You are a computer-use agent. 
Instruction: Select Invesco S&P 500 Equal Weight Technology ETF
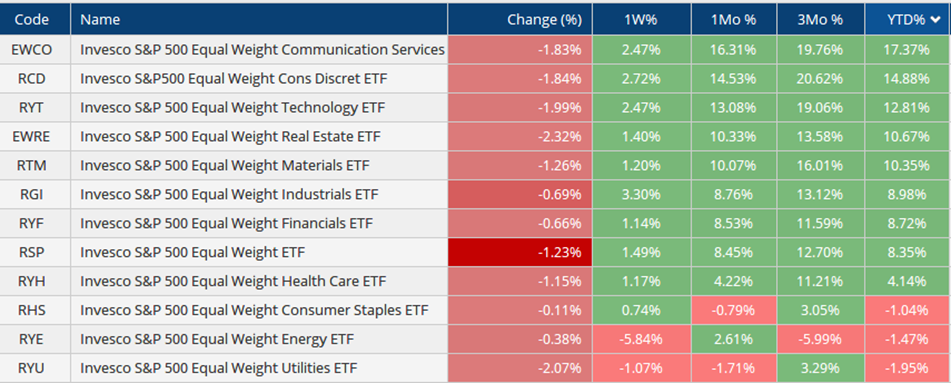click(x=232, y=107)
